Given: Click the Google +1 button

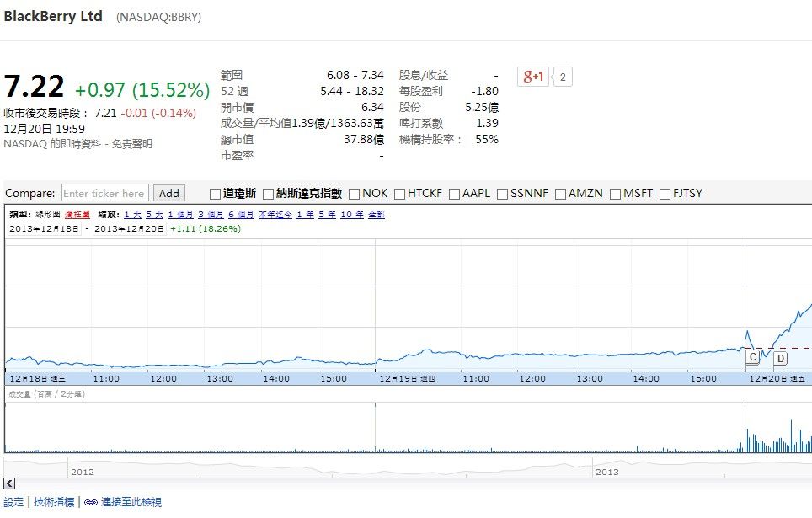Looking at the screenshot, I should pos(533,77).
